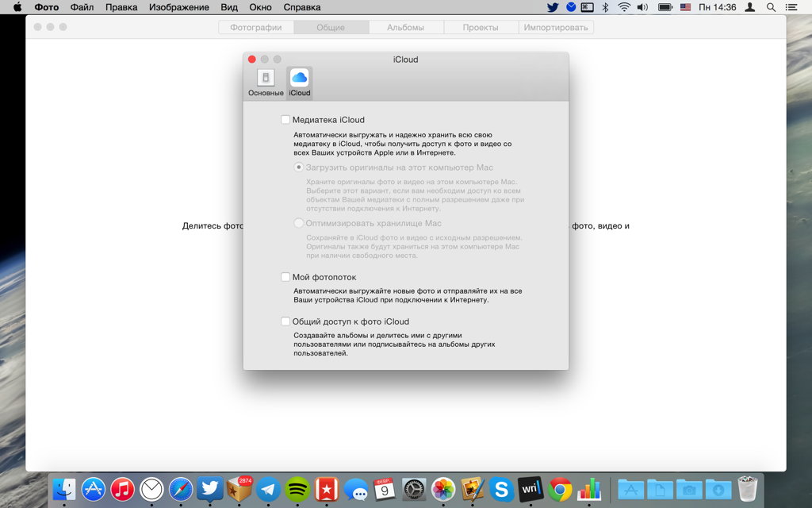Open System Preferences gear in Dock
This screenshot has width=812, height=508.
pyautogui.click(x=414, y=489)
